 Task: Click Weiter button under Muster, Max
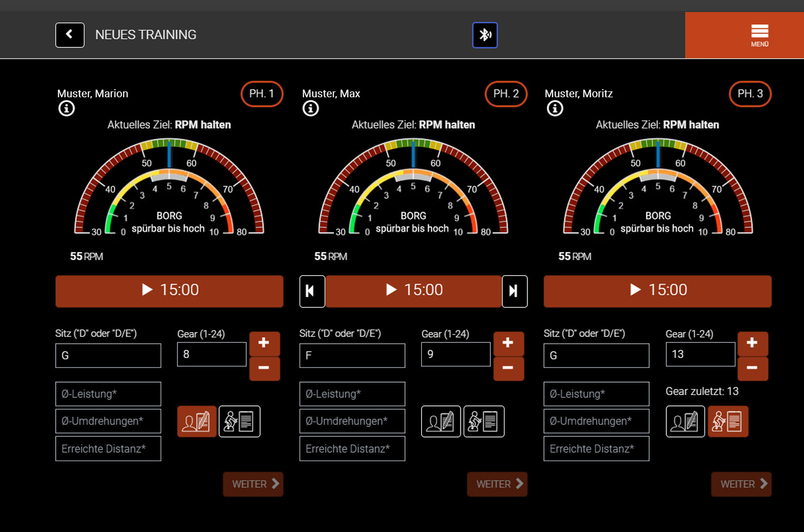click(x=497, y=484)
